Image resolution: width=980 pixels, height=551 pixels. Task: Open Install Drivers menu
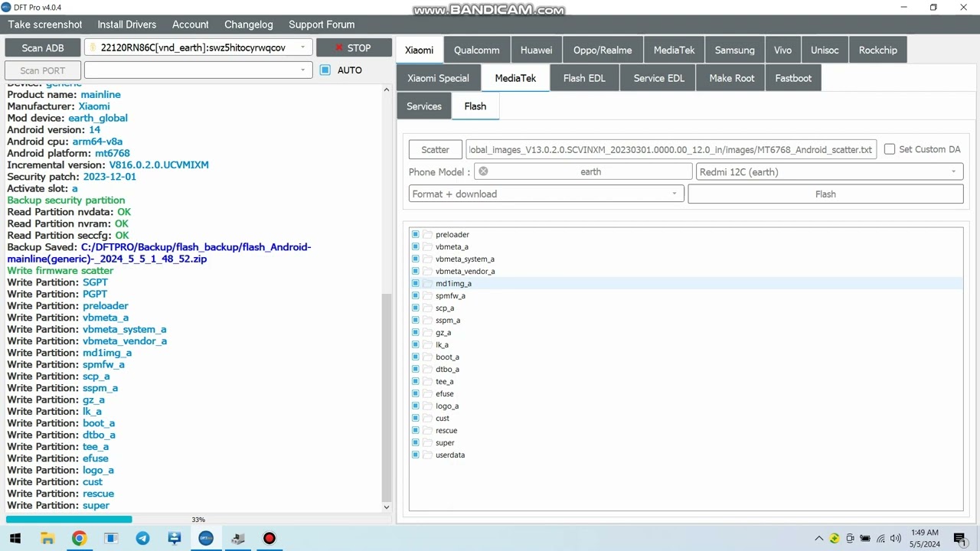[x=126, y=24]
